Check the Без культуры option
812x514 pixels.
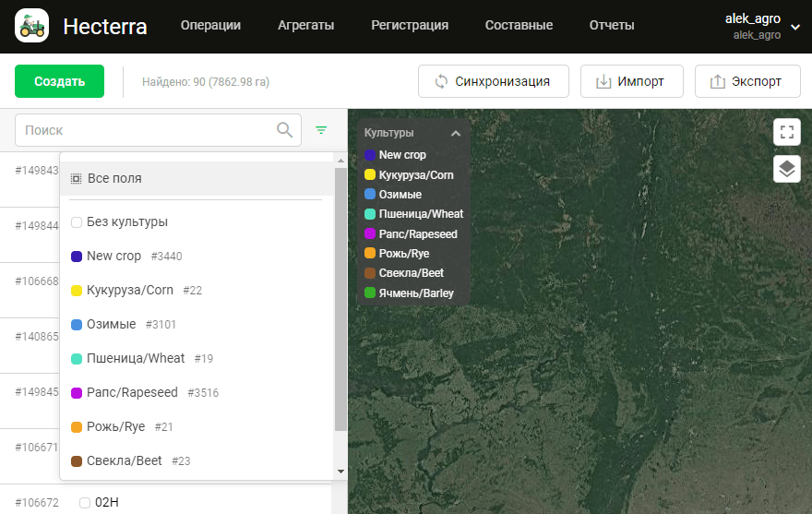point(77,221)
